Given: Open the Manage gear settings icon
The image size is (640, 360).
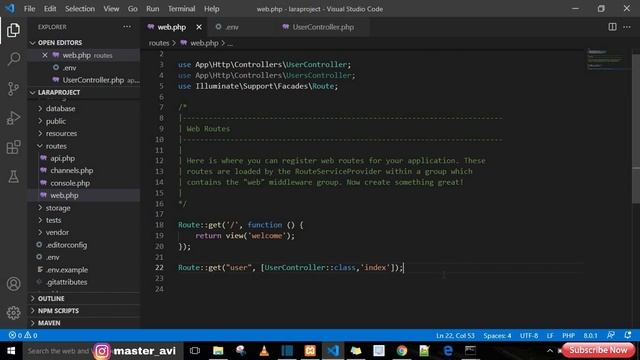Looking at the screenshot, I should pyautogui.click(x=13, y=313).
